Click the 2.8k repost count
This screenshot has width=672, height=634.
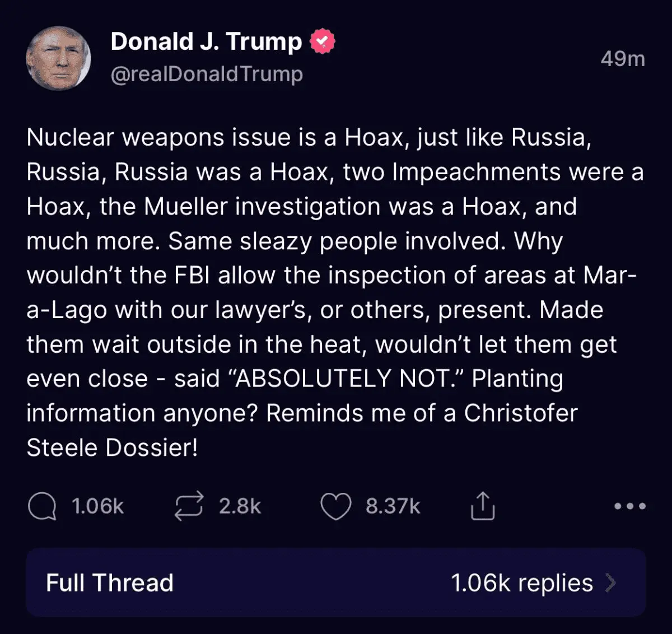coord(240,506)
